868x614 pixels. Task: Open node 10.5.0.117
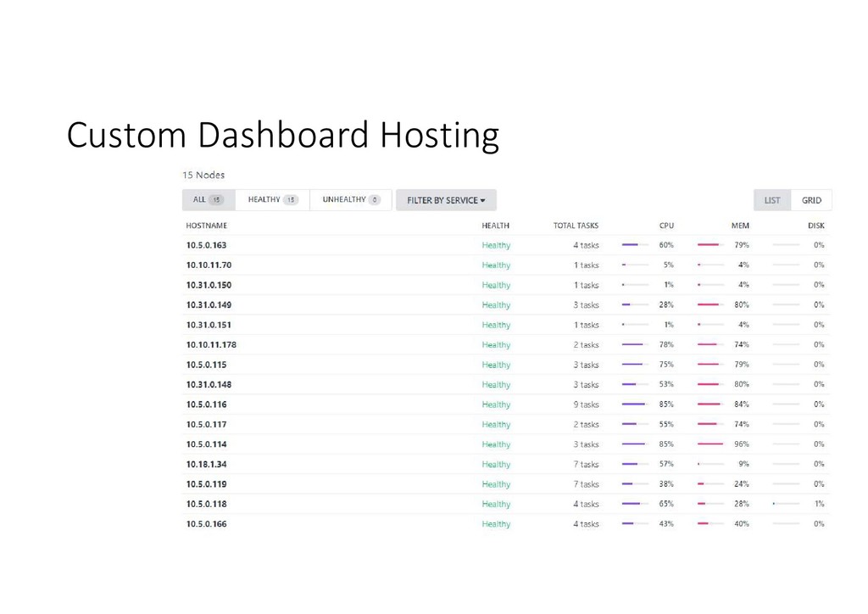(x=207, y=425)
